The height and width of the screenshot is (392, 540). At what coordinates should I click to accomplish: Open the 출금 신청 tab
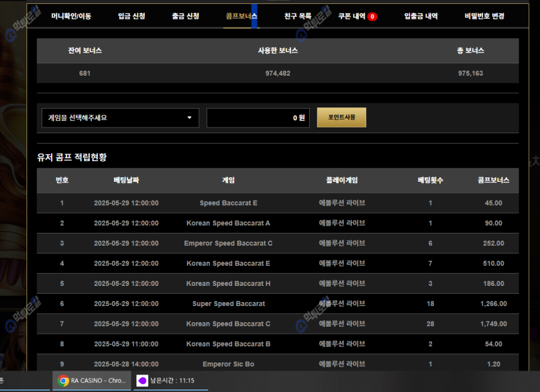[x=186, y=16]
